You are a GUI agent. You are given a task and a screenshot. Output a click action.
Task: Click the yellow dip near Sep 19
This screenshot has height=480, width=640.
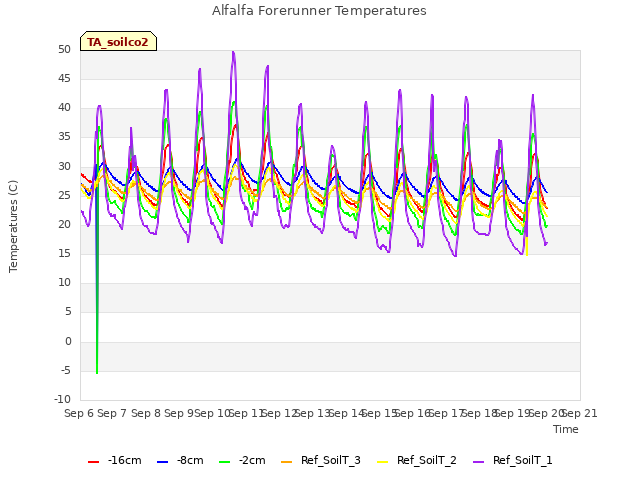(527, 247)
